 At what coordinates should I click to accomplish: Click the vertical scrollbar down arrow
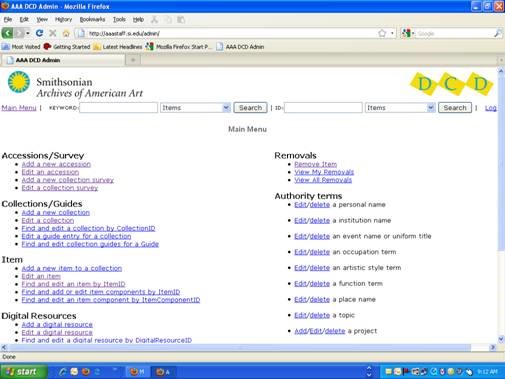(501, 339)
